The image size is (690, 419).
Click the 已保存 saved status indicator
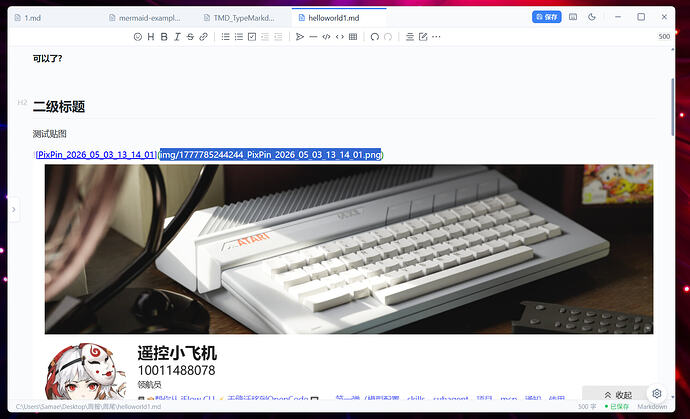[617, 407]
